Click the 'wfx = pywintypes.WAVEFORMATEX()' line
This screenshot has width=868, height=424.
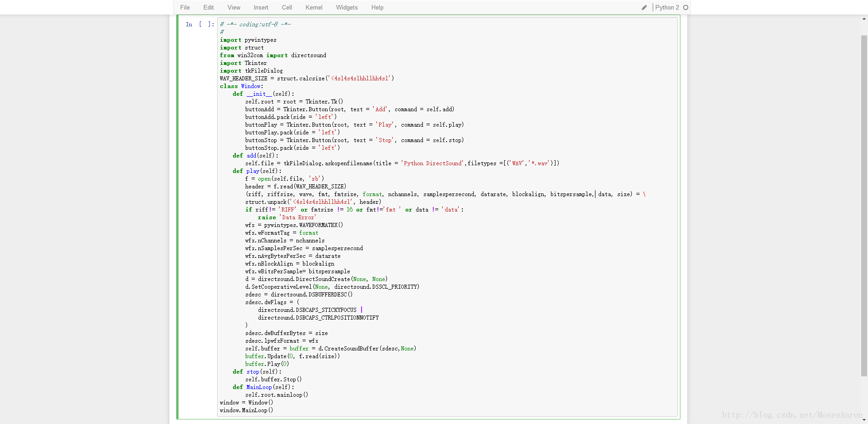(294, 225)
